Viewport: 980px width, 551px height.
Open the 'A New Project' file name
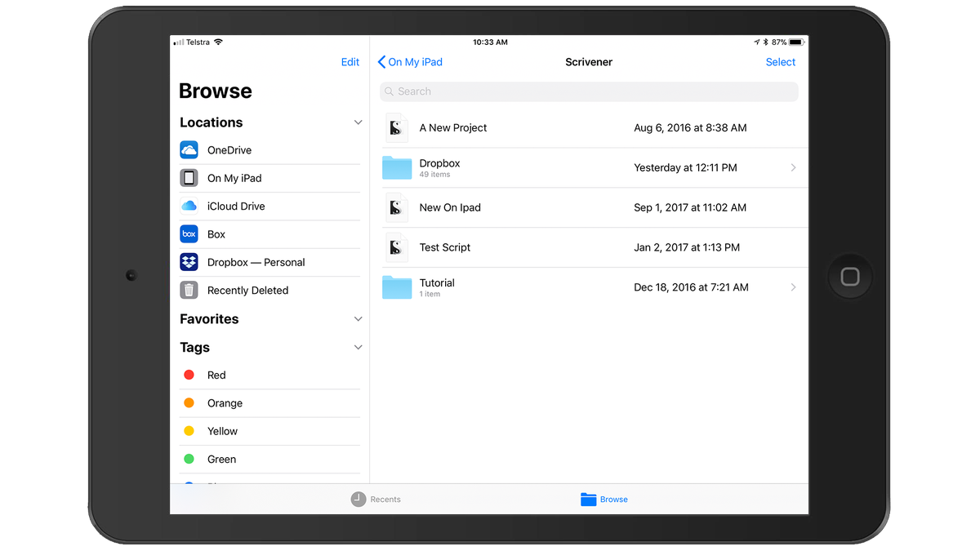click(x=453, y=128)
